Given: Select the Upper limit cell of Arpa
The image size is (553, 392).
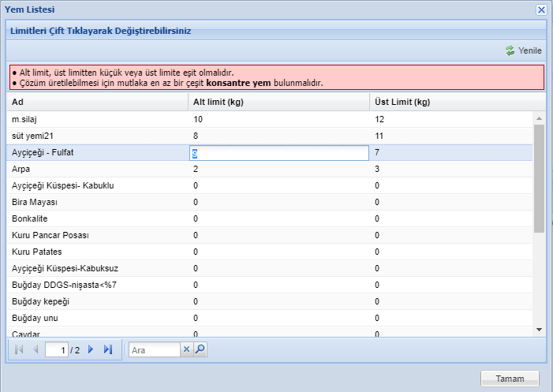Looking at the screenshot, I should pos(450,169).
